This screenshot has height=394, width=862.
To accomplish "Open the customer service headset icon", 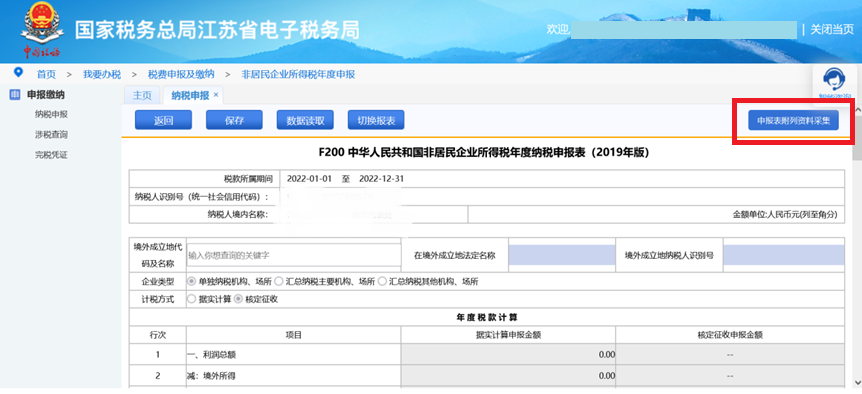I will [x=834, y=81].
